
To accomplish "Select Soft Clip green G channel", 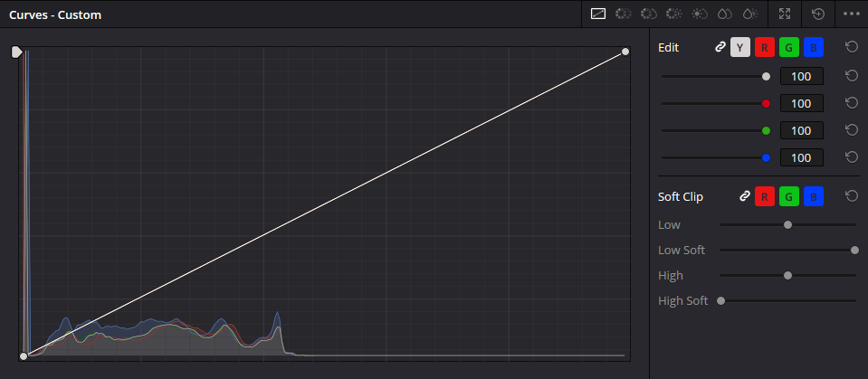I will click(x=789, y=196).
